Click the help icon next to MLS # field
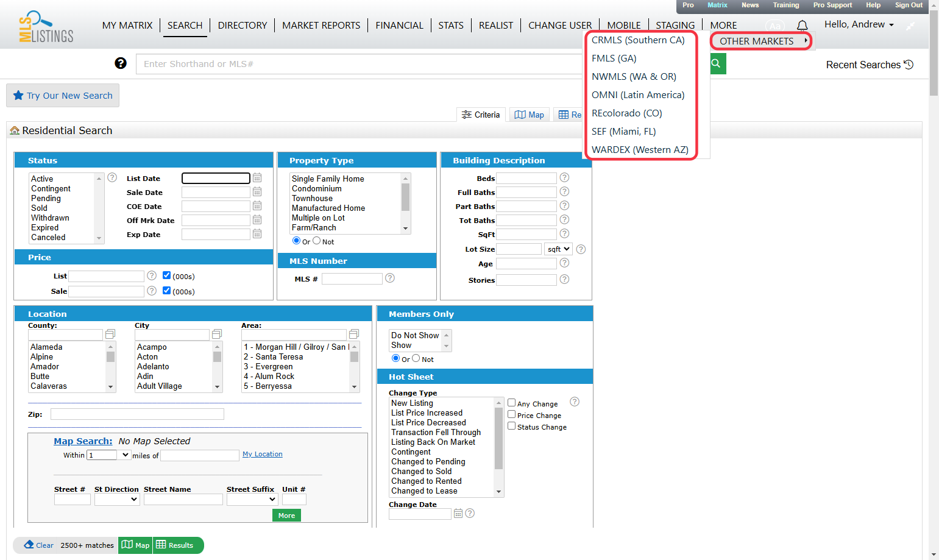The image size is (939, 560). point(390,278)
